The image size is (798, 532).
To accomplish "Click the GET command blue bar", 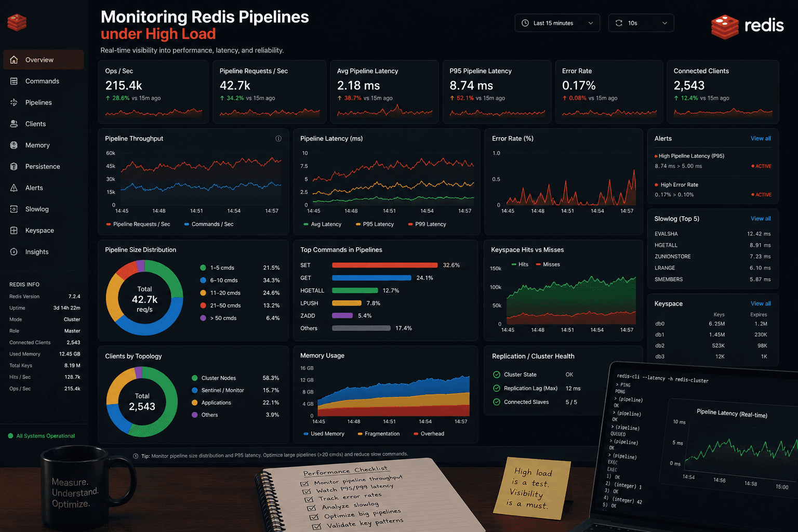I will 371,278.
